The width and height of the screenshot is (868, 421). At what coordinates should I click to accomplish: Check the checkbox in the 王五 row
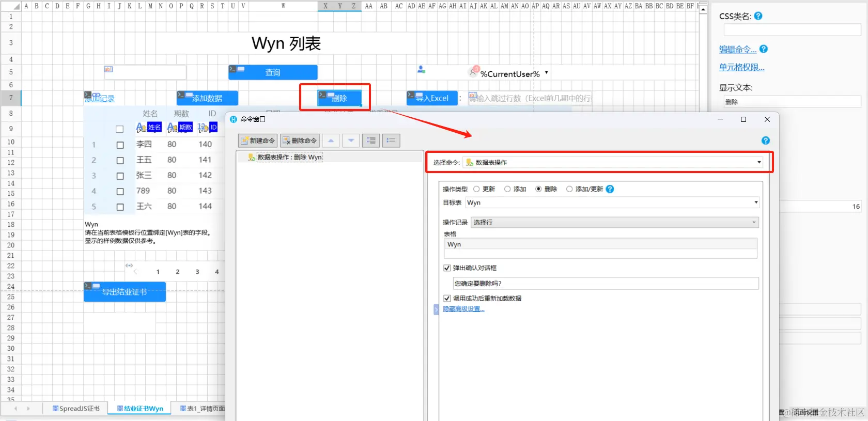tap(120, 161)
